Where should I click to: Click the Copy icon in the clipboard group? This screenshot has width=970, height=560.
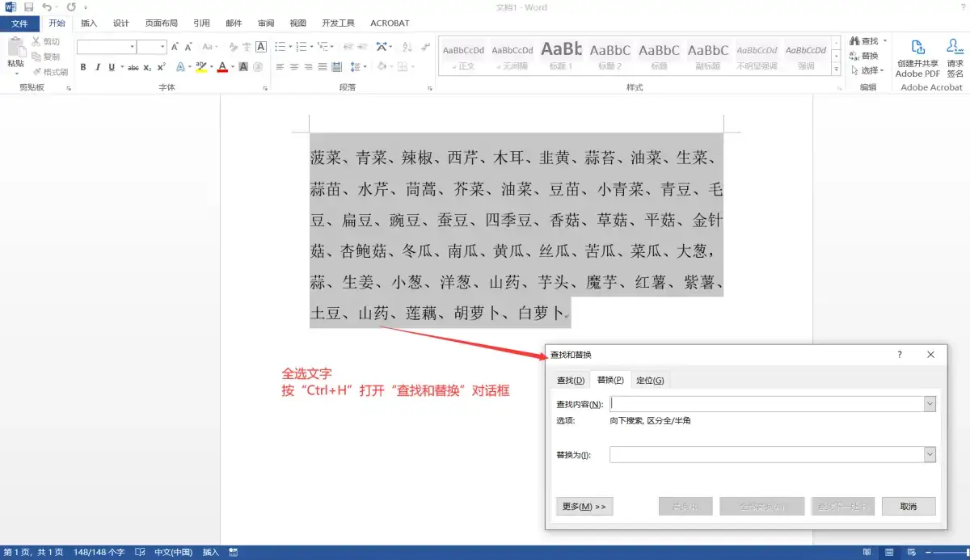(x=38, y=57)
